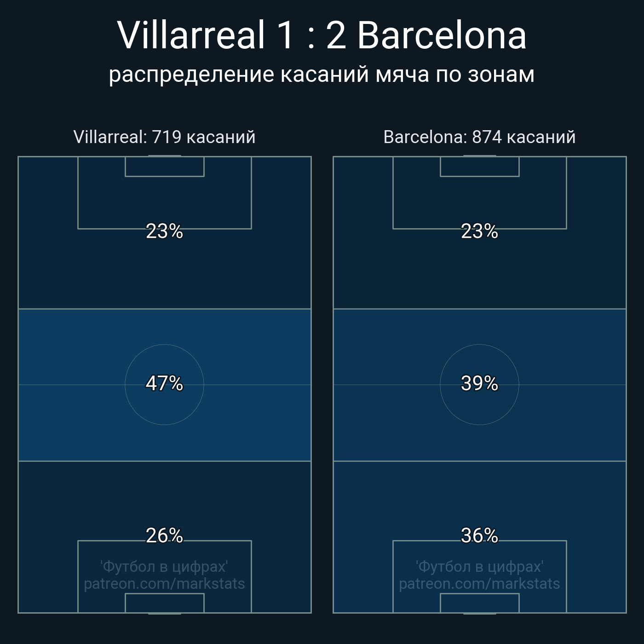Screen dimensions: 644x644
Task: Click the center circle on Villarreal's pitch
Action: click(x=164, y=385)
